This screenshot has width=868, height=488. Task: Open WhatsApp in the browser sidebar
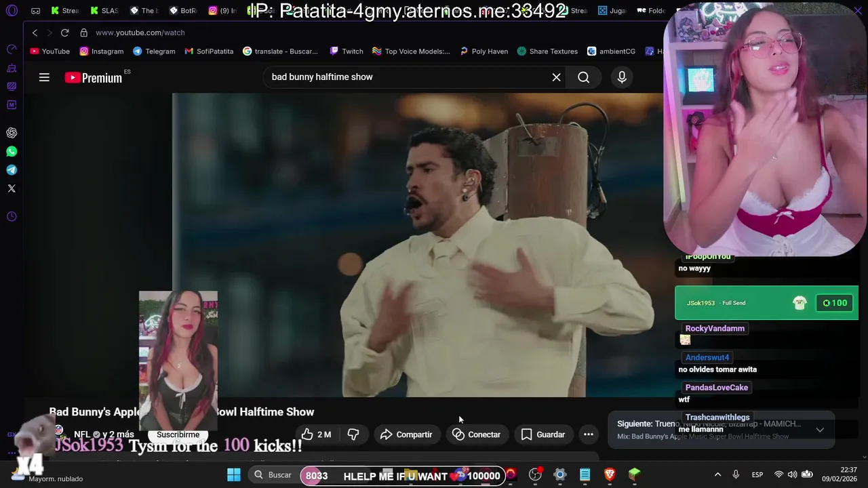[12, 152]
